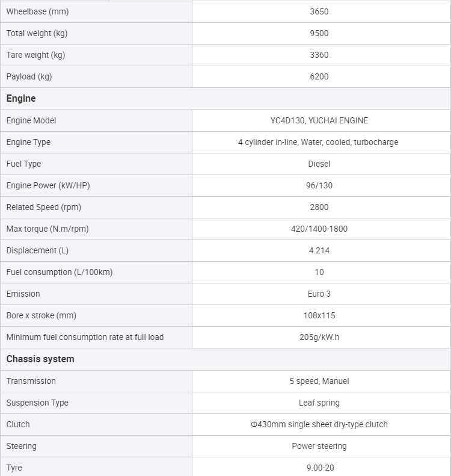Click the Euro 3 emission value
The image size is (451, 476).
coord(319,294)
